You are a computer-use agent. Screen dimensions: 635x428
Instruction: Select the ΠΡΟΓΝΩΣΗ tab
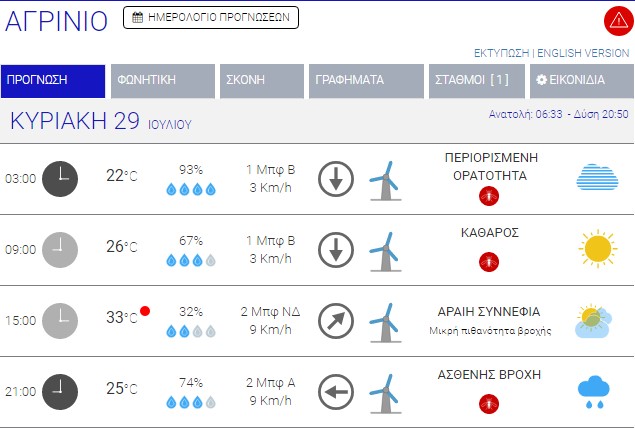pyautogui.click(x=53, y=82)
